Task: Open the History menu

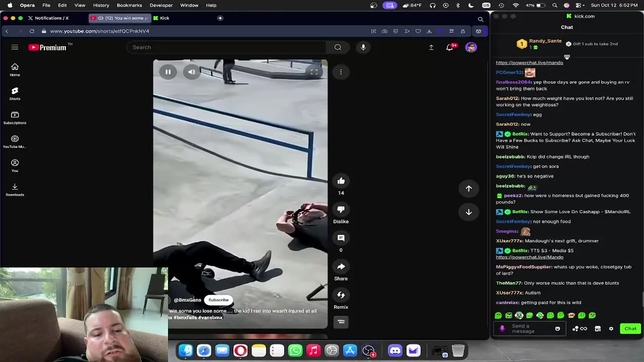Action: pyautogui.click(x=101, y=6)
